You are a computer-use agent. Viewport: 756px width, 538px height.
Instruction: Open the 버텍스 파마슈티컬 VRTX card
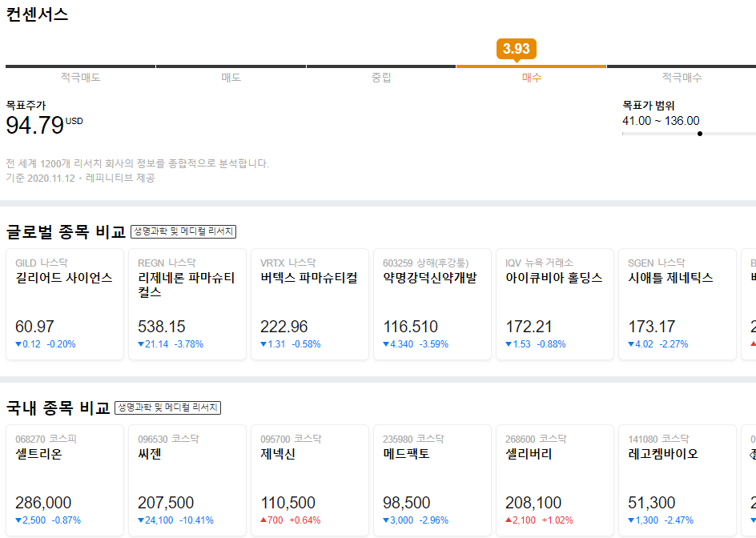(x=310, y=303)
